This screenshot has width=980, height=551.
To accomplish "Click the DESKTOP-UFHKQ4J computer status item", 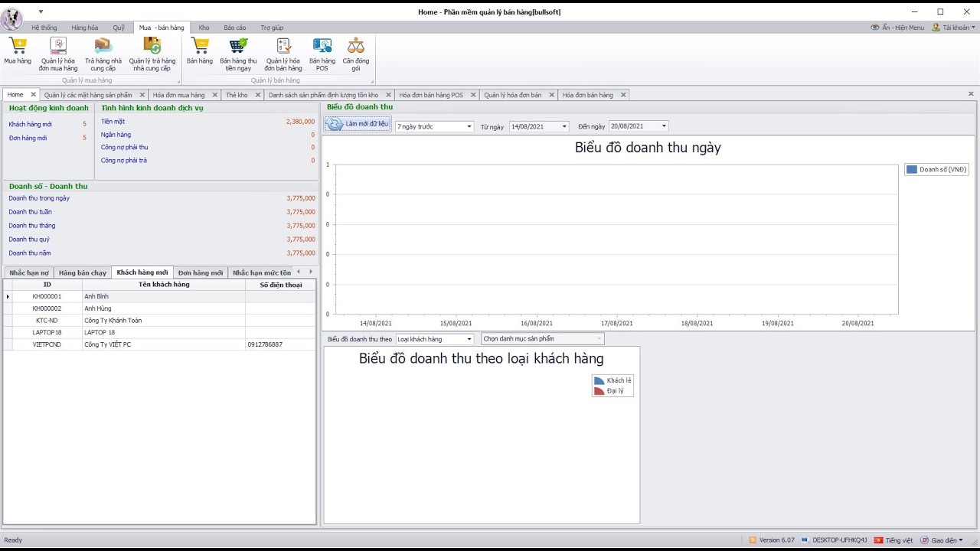I will 834,540.
